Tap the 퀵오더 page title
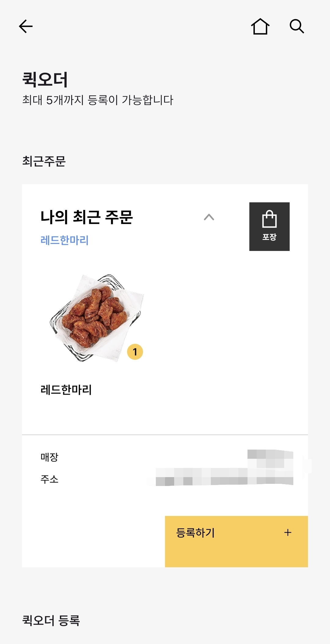 (x=45, y=79)
